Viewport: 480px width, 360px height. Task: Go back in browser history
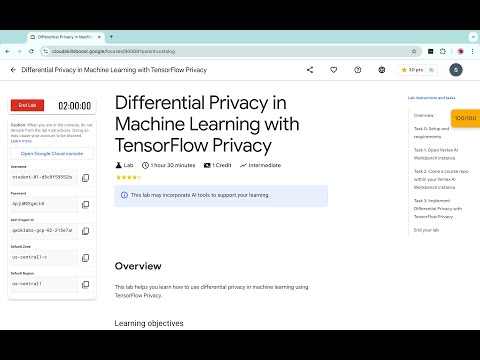pyautogui.click(x=8, y=51)
